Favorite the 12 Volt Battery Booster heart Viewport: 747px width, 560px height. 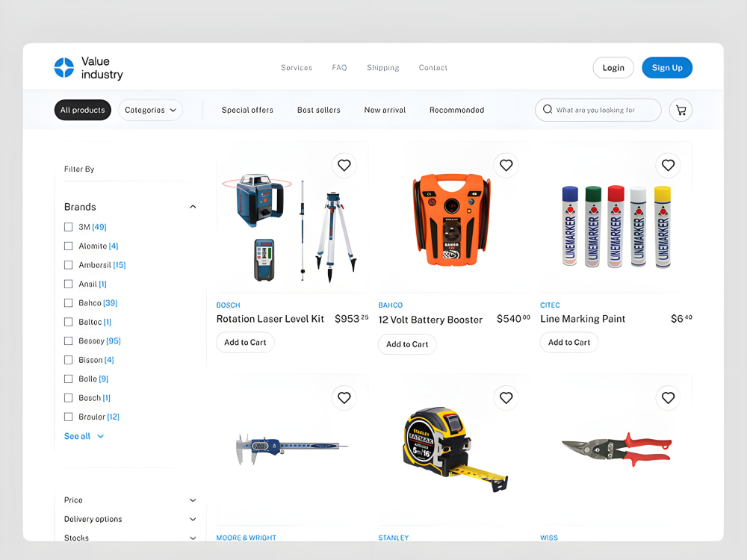click(506, 165)
